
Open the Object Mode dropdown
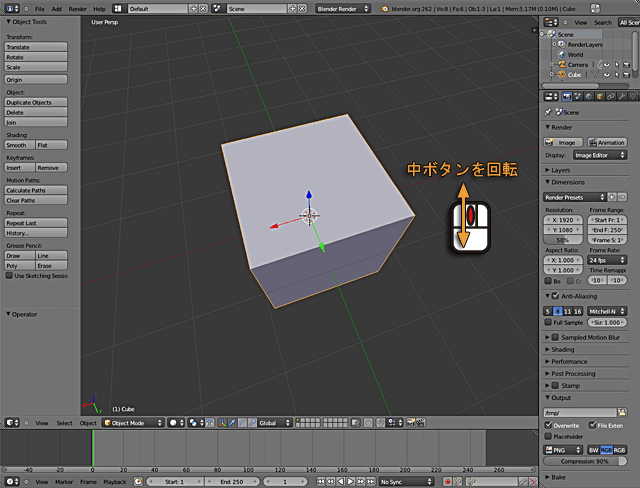pyautogui.click(x=133, y=423)
